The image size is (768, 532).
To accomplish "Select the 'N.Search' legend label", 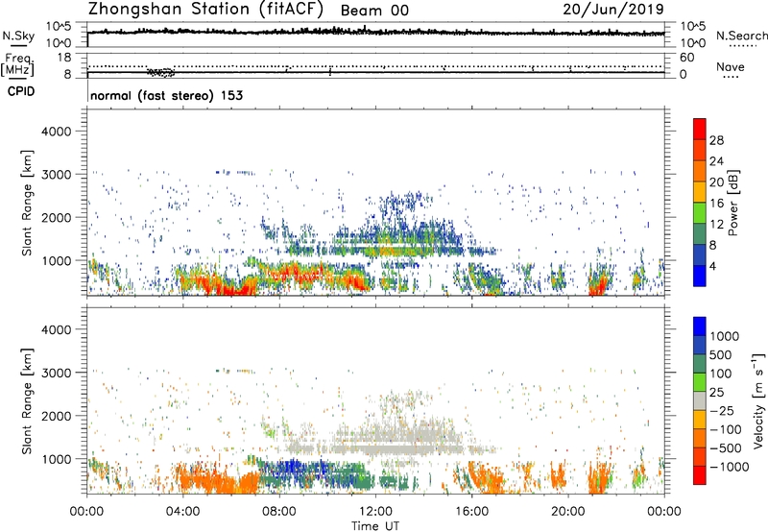I will [742, 36].
